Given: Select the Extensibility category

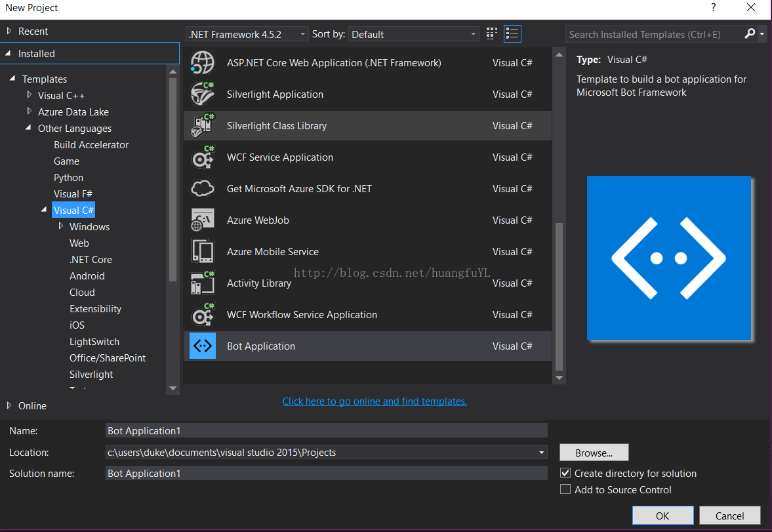Looking at the screenshot, I should (x=96, y=309).
